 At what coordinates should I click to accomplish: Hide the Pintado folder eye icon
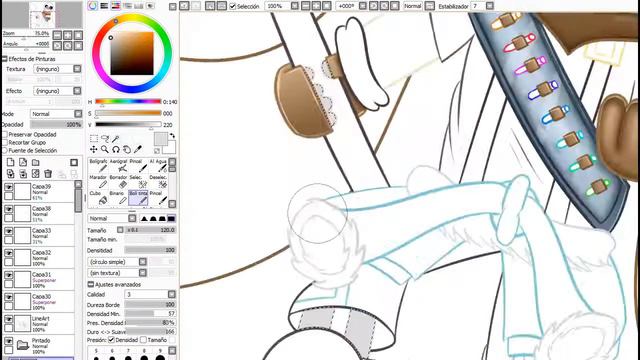click(9, 341)
